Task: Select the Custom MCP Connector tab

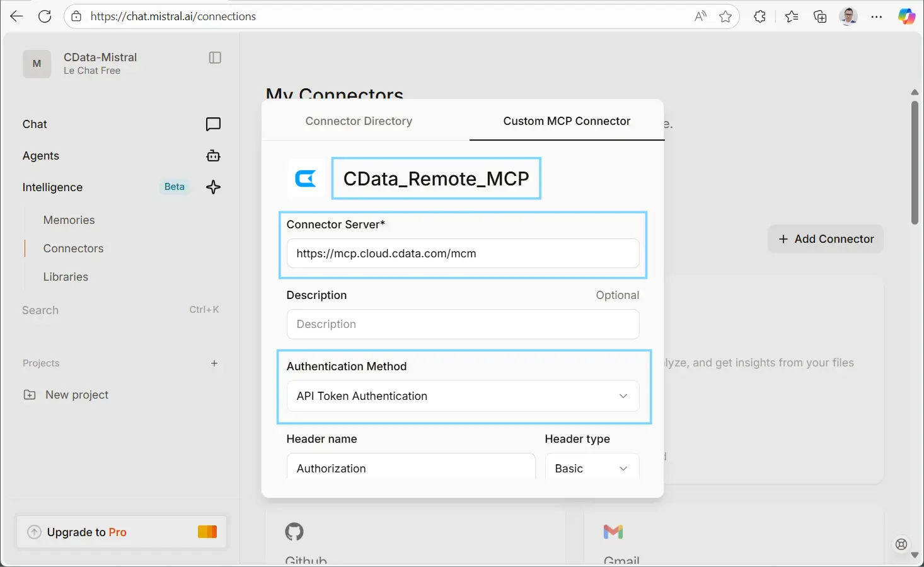Action: (x=567, y=121)
